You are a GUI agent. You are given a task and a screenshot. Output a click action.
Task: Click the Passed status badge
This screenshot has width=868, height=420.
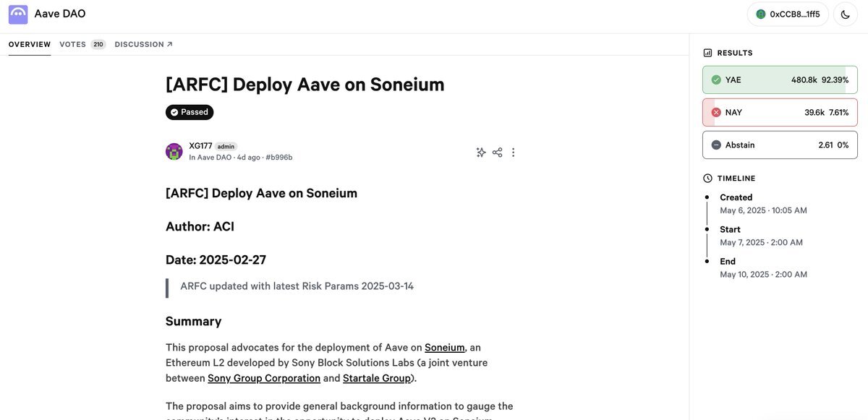pyautogui.click(x=190, y=112)
